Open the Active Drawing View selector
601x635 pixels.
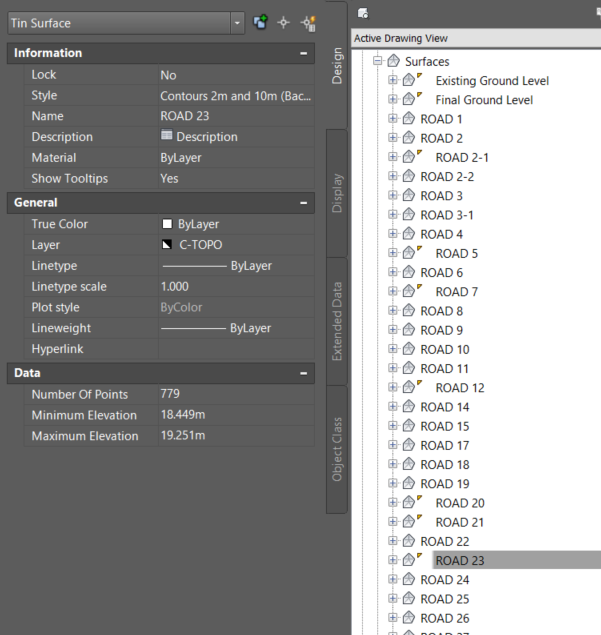(x=476, y=38)
